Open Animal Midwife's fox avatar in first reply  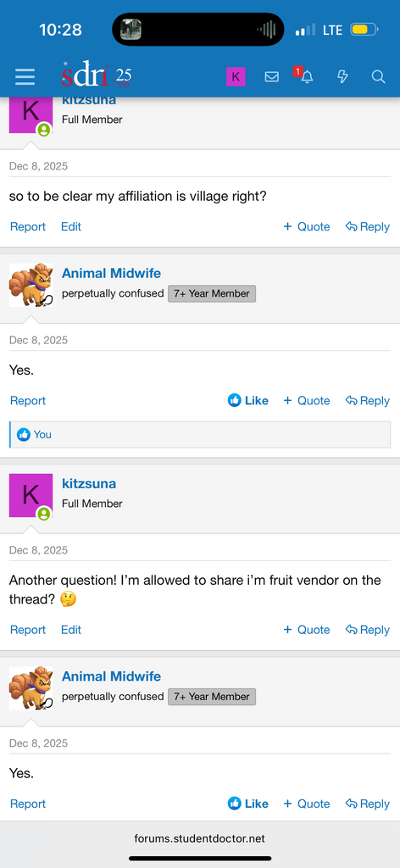click(31, 285)
